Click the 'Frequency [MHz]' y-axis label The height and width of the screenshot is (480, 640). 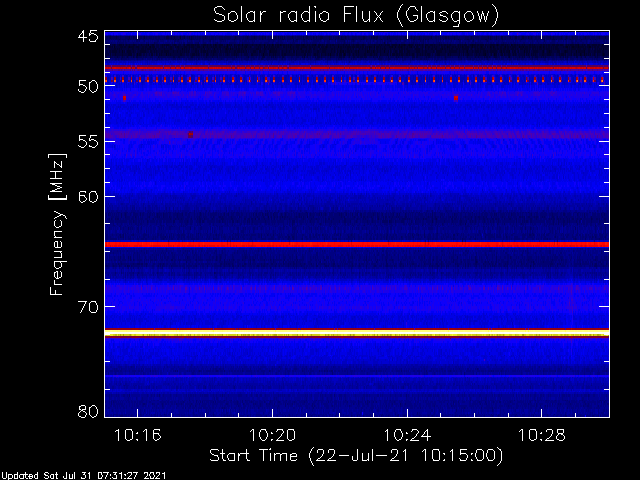[x=57, y=224]
